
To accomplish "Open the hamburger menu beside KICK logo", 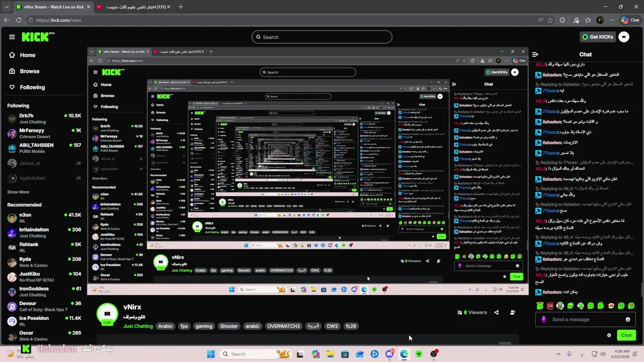I will 12,37.
